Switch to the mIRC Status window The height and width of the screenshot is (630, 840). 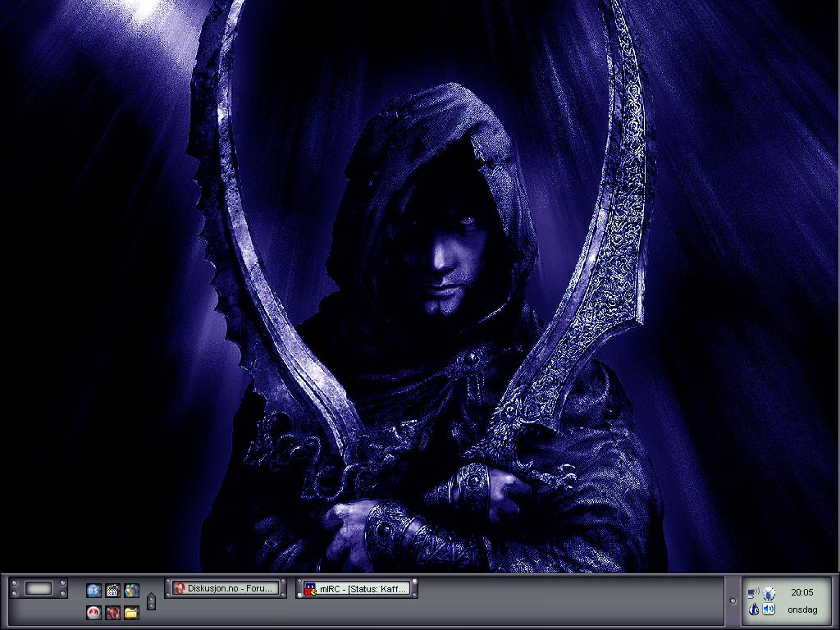tap(357, 589)
